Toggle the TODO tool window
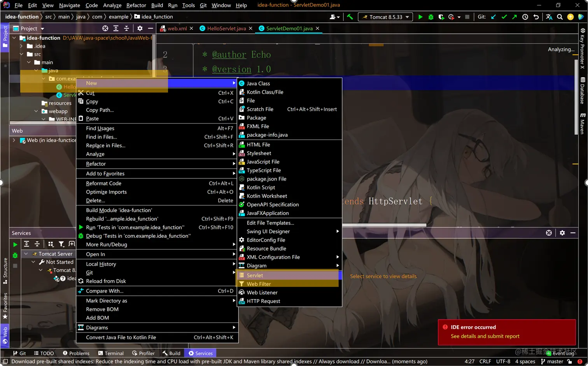588x366 pixels. click(44, 353)
